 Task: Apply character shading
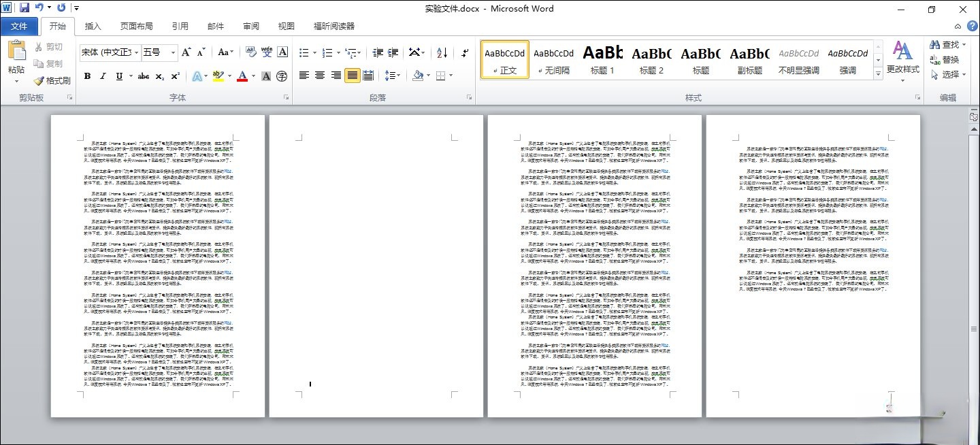click(x=266, y=76)
